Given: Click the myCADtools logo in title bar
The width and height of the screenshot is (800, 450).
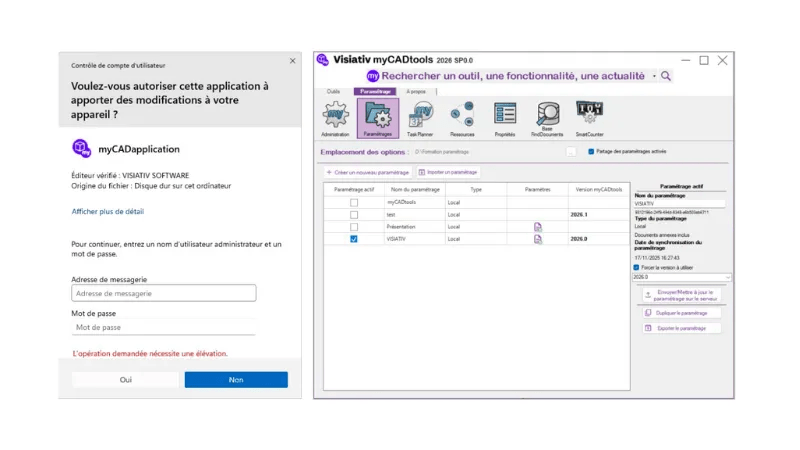Looking at the screenshot, I should click(x=322, y=60).
